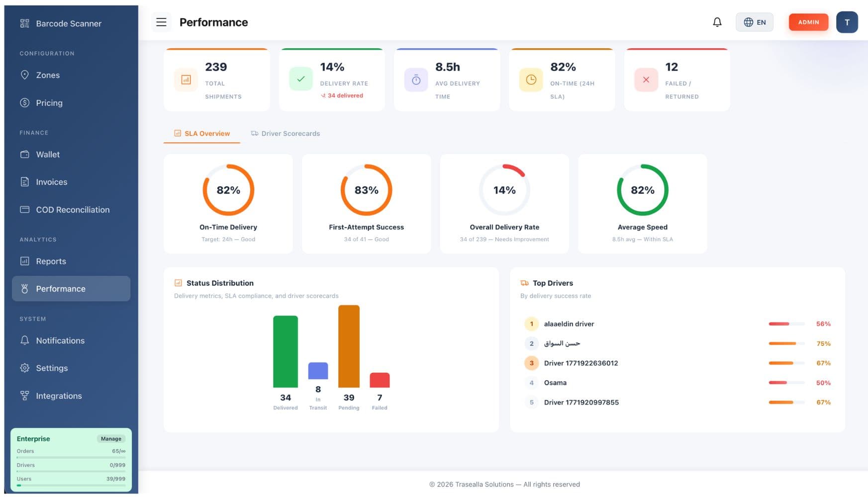Screen dimensions: 868x497
Task: Click the alaaeldin driver success rate bar
Action: tap(786, 324)
